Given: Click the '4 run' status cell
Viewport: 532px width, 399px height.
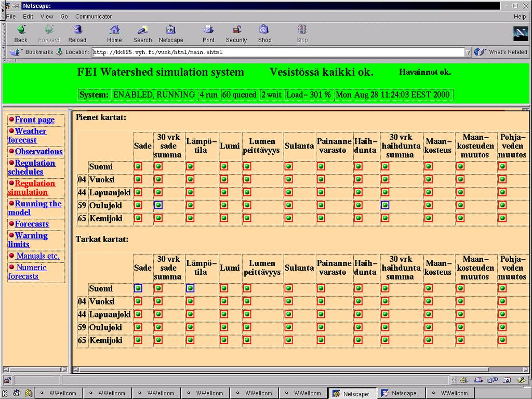Looking at the screenshot, I should pyautogui.click(x=209, y=95).
